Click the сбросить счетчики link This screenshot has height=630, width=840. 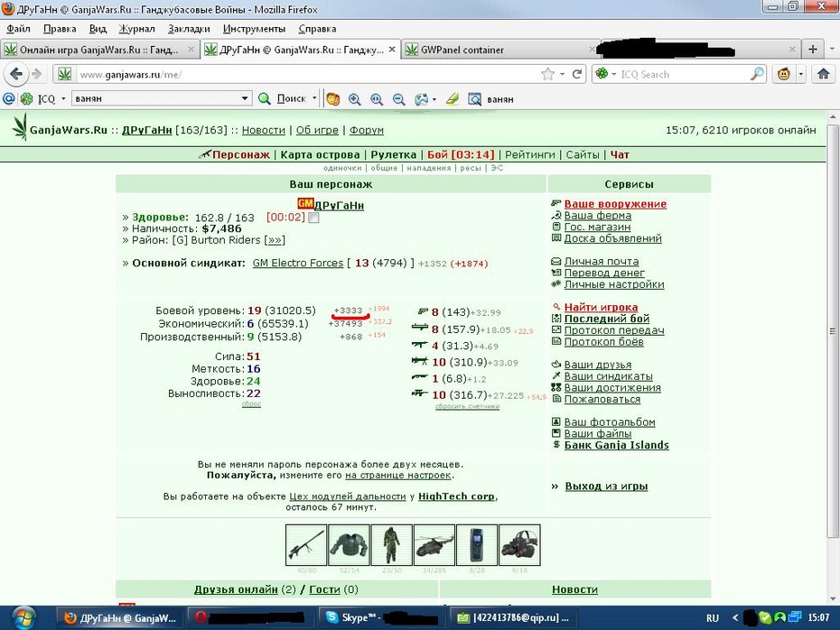(x=467, y=406)
